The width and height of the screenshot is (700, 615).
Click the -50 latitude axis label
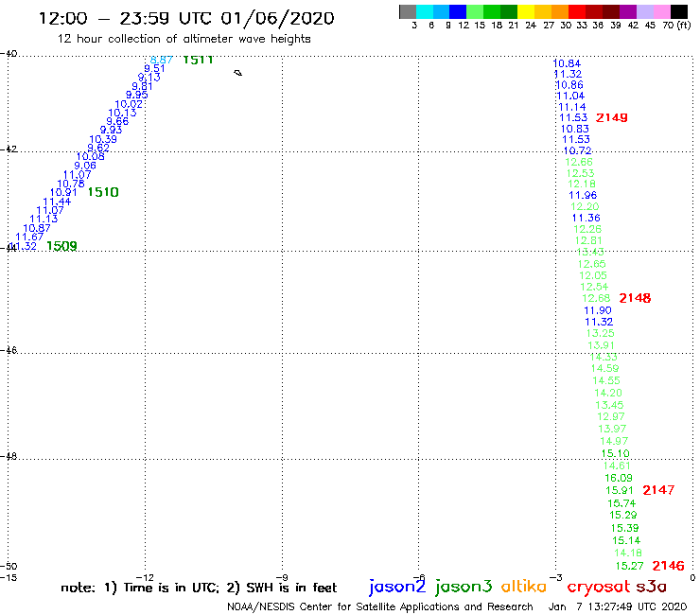coord(9,566)
